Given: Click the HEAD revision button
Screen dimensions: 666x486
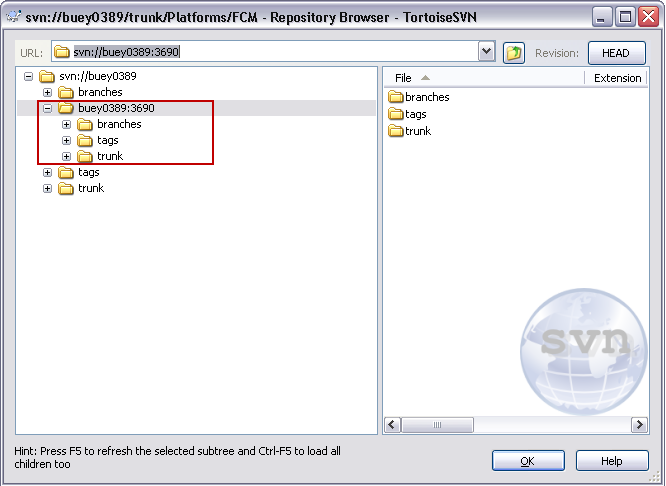Looking at the screenshot, I should pos(617,53).
